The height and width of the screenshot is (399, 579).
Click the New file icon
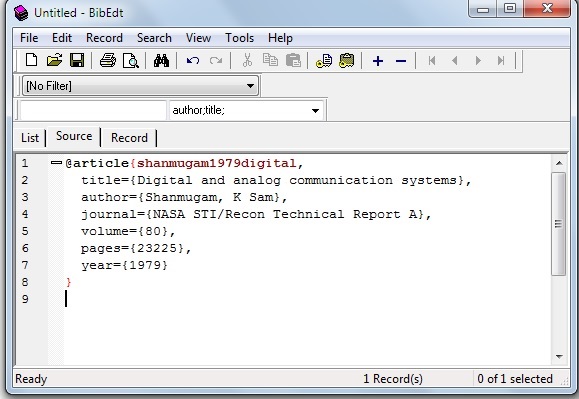tap(31, 60)
